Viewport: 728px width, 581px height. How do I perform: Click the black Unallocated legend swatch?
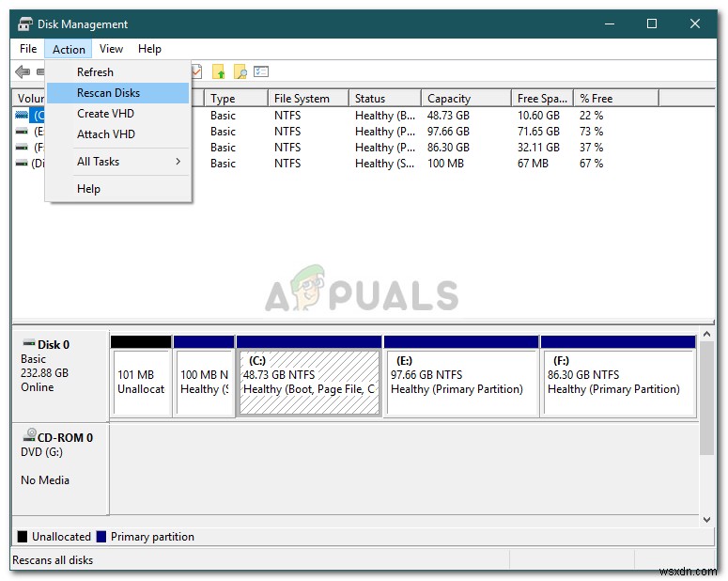(x=23, y=537)
